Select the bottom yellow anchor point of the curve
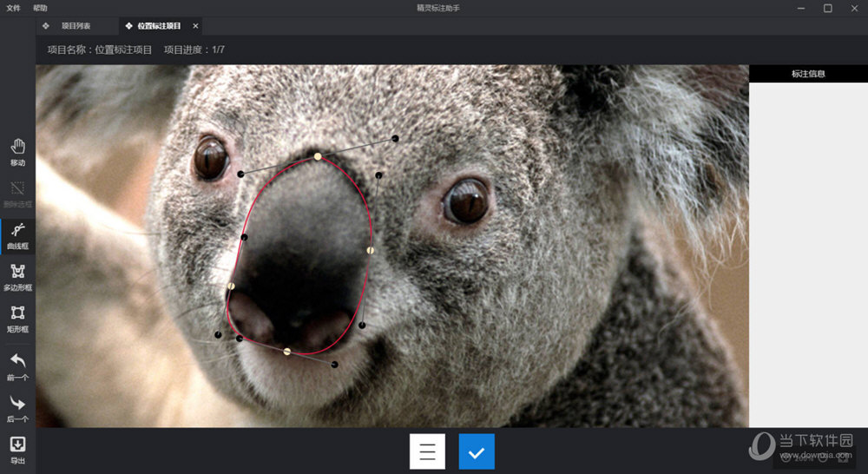 [286, 352]
